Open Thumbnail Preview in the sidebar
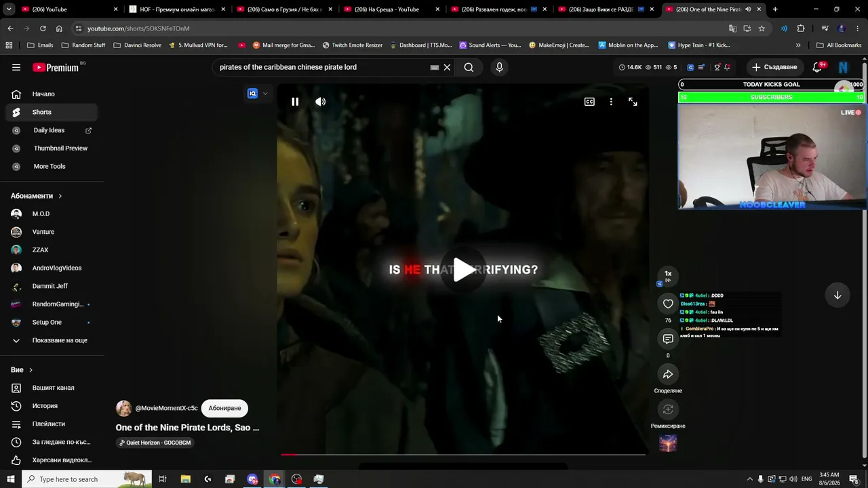This screenshot has height=488, width=868. [x=52, y=148]
